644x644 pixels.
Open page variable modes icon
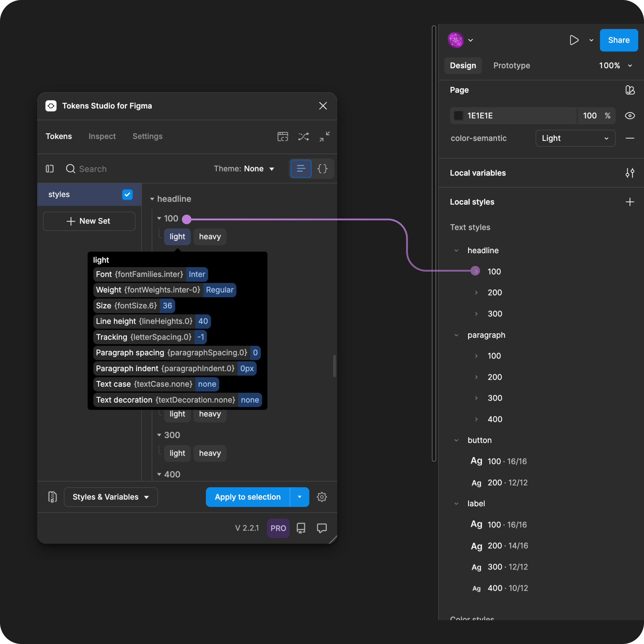pos(630,90)
